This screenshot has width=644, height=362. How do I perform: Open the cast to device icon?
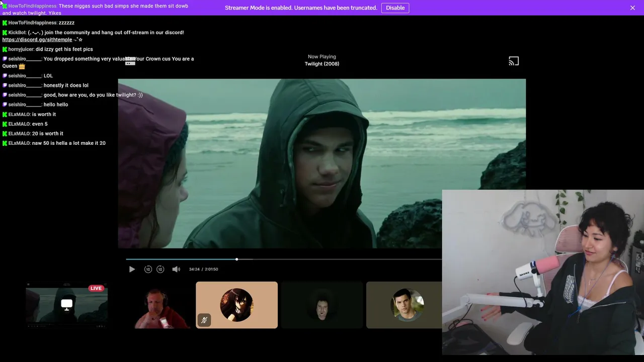point(514,61)
